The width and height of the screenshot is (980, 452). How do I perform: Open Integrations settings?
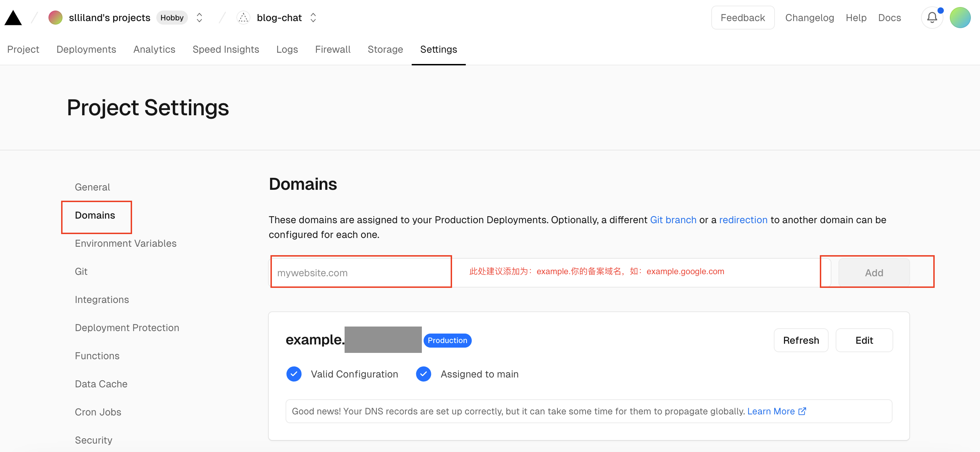pos(102,300)
